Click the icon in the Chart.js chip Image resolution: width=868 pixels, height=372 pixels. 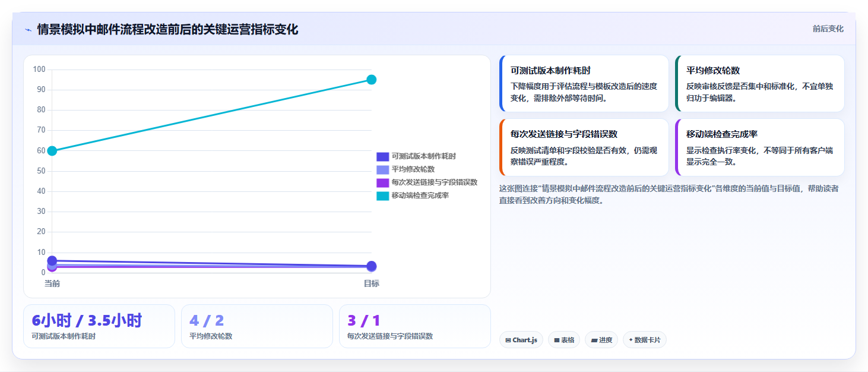[508, 341]
